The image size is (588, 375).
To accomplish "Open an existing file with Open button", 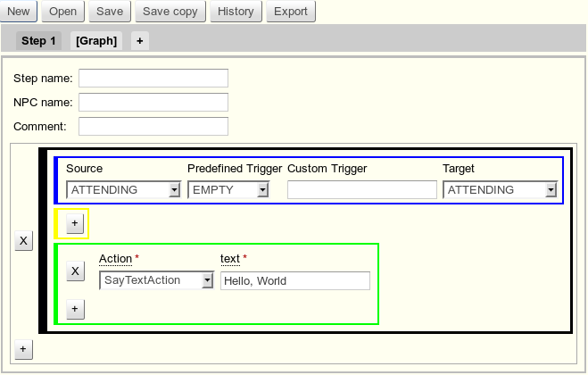I will pos(62,12).
